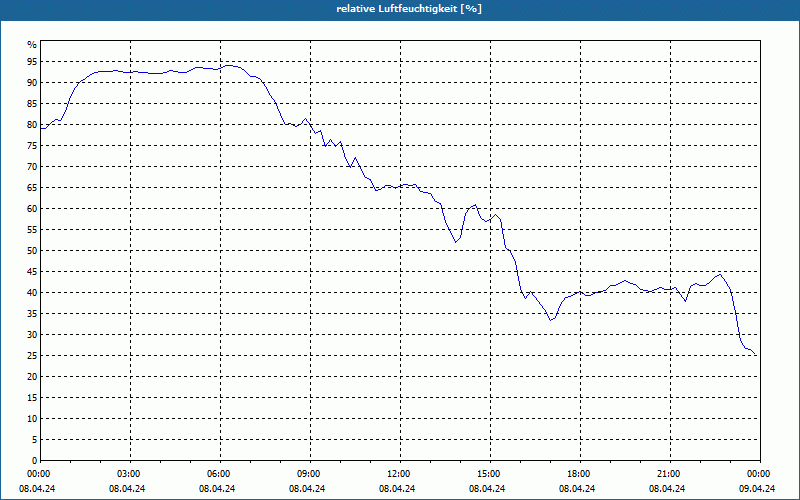Pick the 40 y-axis value label
Image resolution: width=800 pixels, height=500 pixels.
[x=32, y=292]
